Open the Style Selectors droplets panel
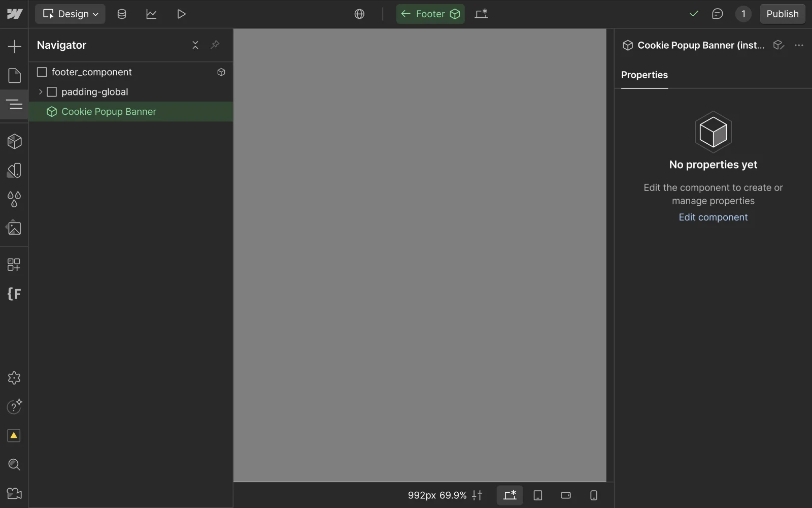Viewport: 812px width, 508px height. coord(14,199)
